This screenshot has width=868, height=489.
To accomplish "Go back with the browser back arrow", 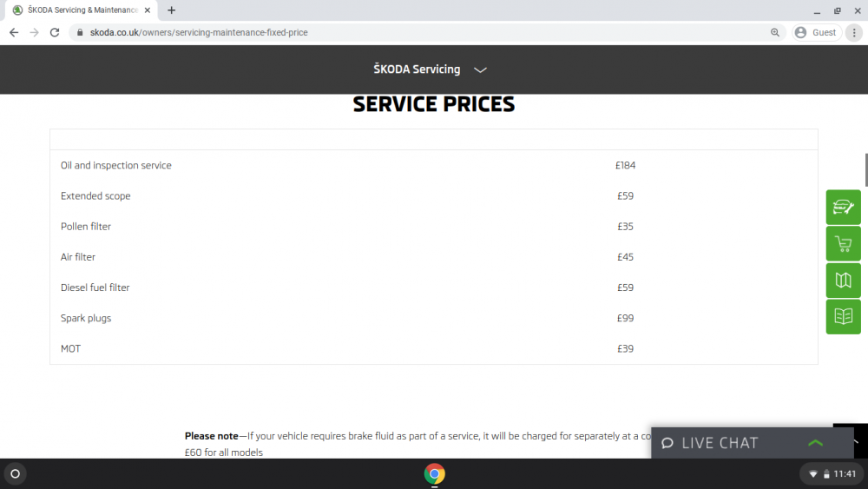I will click(14, 33).
